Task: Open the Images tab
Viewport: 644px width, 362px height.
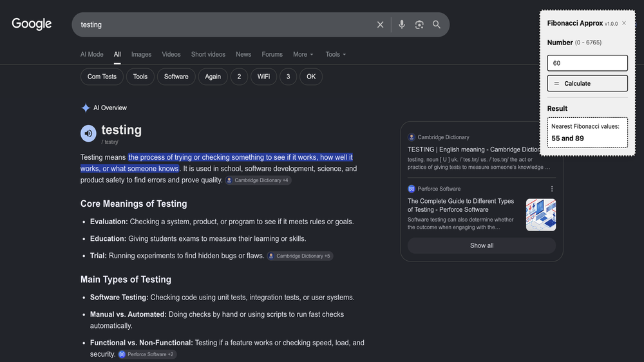Action: tap(141, 54)
